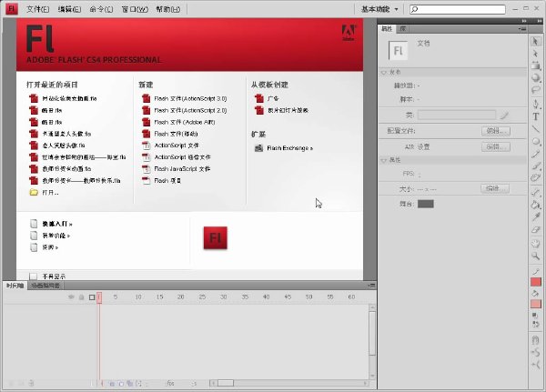Click the 编辑 button beside 配置文件
This screenshot has width=546, height=392.
(496, 131)
